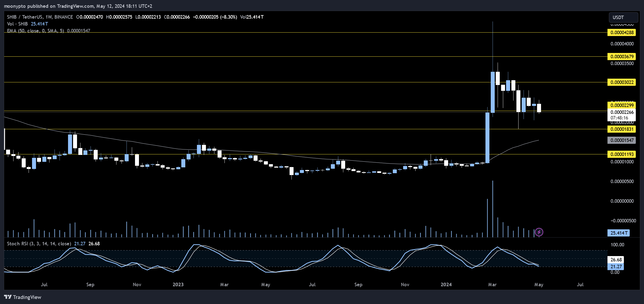
Task: Click the yellow 0.00001831 price label
Action: 622,129
